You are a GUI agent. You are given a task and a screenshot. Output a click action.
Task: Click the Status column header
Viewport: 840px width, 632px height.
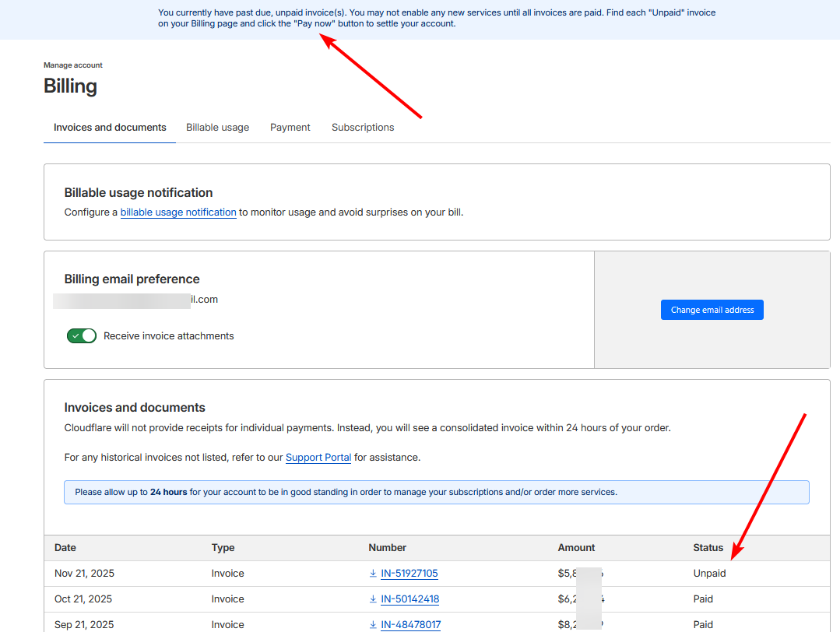tap(708, 547)
